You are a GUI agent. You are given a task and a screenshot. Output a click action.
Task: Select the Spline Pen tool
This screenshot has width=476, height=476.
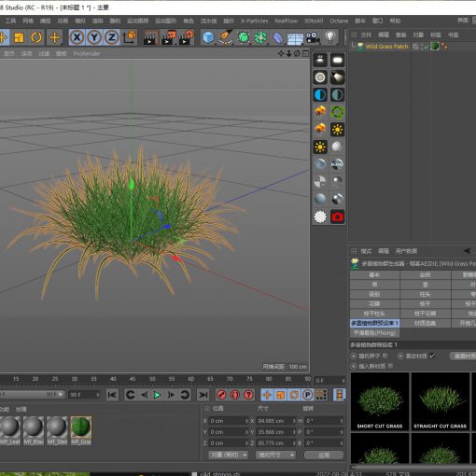coord(226,37)
